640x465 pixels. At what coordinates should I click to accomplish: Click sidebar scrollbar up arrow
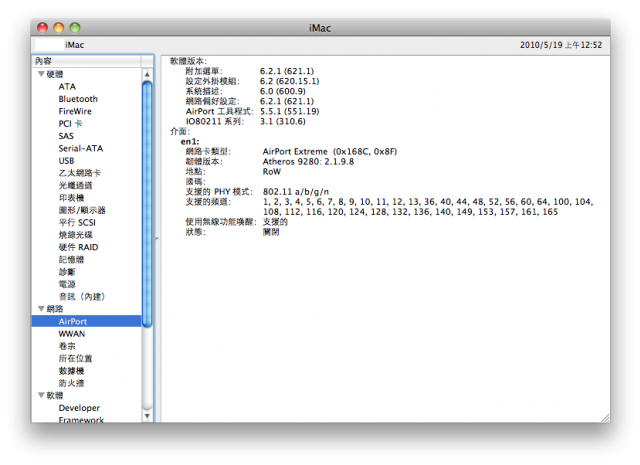pos(147,74)
